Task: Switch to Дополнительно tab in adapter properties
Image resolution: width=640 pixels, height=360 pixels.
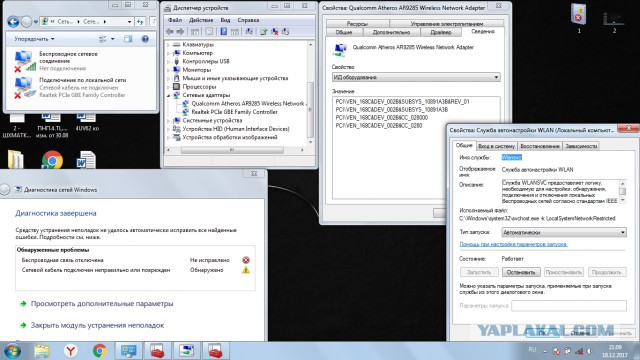Action: pyautogui.click(x=391, y=32)
